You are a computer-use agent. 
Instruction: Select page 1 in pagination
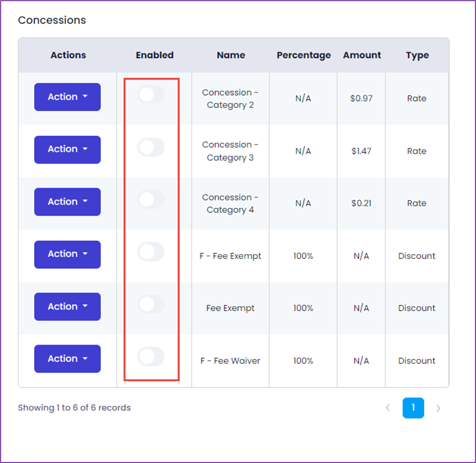(413, 408)
